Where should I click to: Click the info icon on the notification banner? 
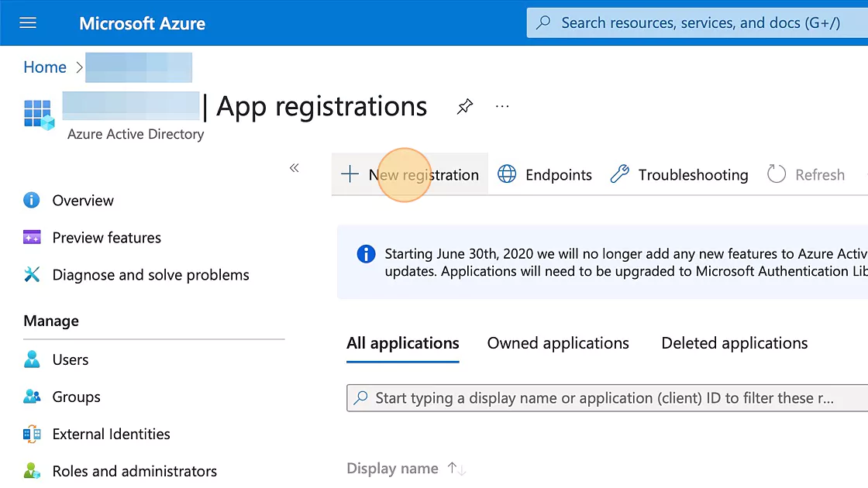(x=365, y=253)
